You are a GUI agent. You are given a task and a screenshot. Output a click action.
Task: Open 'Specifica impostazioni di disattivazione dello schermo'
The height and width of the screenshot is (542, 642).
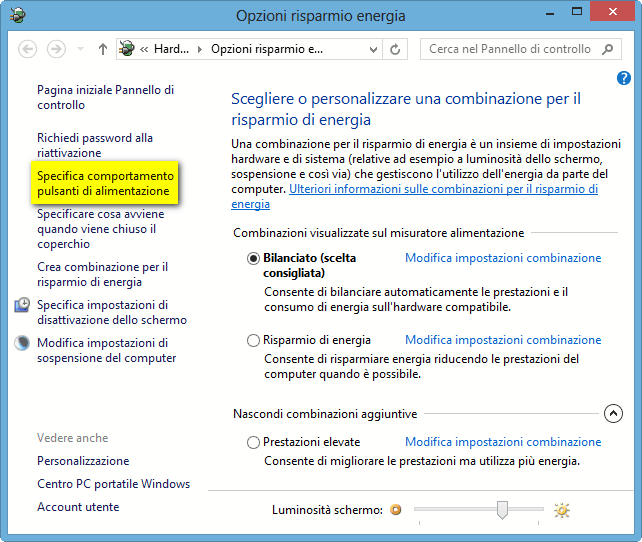112,312
